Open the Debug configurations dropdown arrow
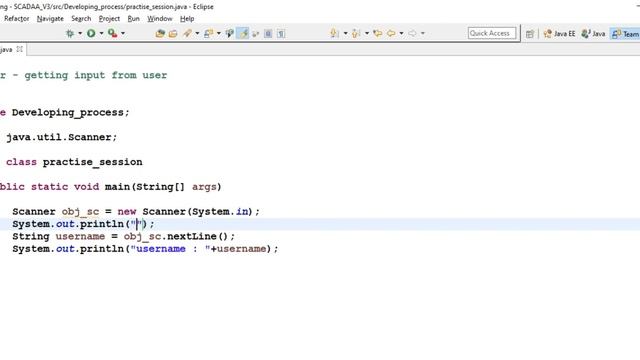Image resolution: width=640 pixels, height=360 pixels. (x=80, y=33)
